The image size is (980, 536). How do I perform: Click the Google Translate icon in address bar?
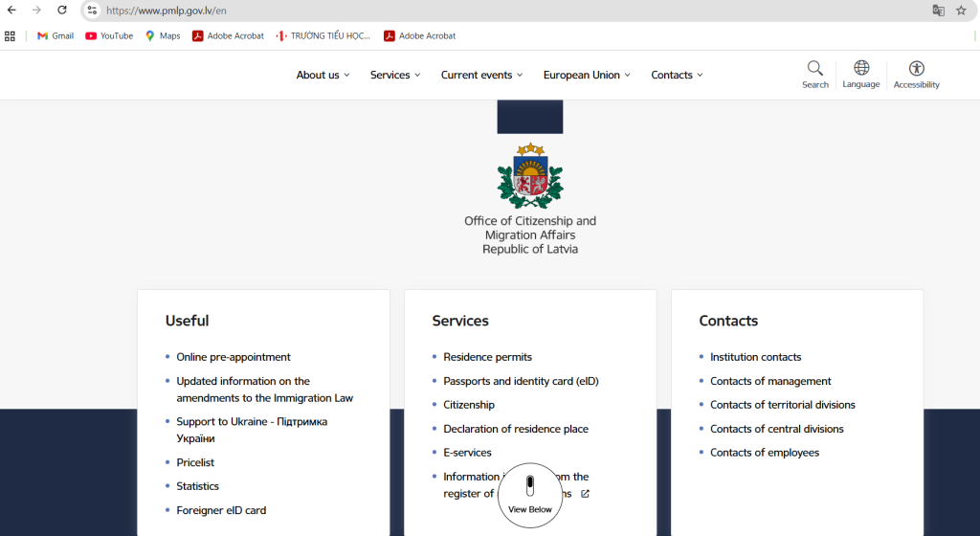(938, 11)
